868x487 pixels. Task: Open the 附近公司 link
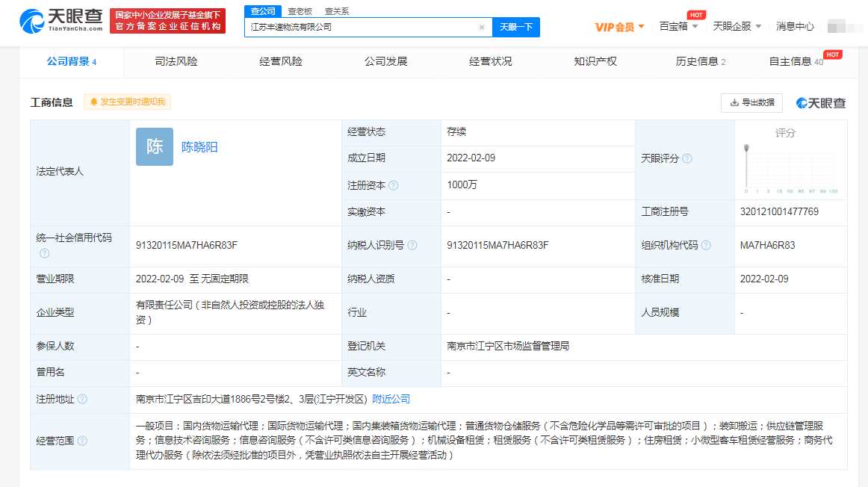point(391,399)
